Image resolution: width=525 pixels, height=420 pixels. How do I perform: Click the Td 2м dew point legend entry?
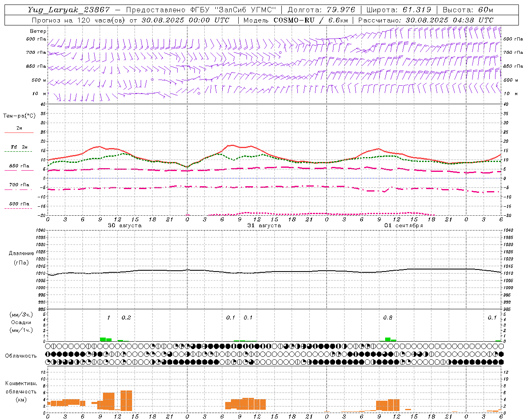[x=19, y=147]
